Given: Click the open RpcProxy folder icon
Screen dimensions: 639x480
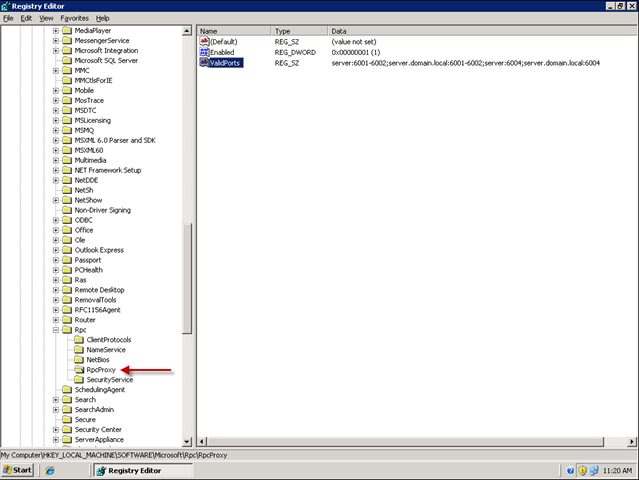Looking at the screenshot, I should [x=79, y=370].
